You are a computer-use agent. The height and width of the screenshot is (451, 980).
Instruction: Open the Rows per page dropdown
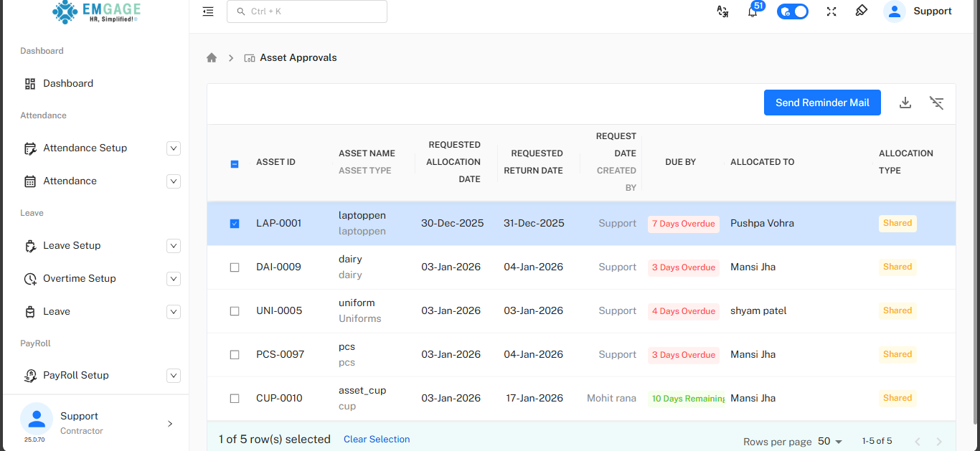pyautogui.click(x=830, y=442)
